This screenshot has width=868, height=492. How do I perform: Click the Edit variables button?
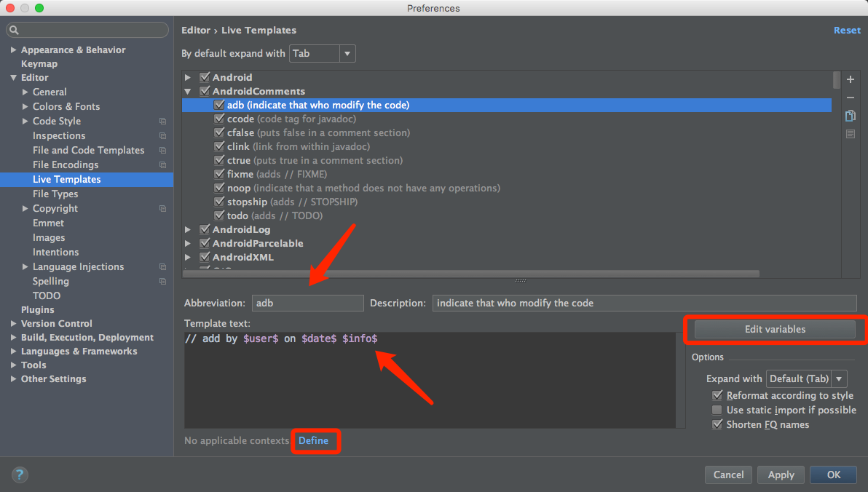pos(775,329)
